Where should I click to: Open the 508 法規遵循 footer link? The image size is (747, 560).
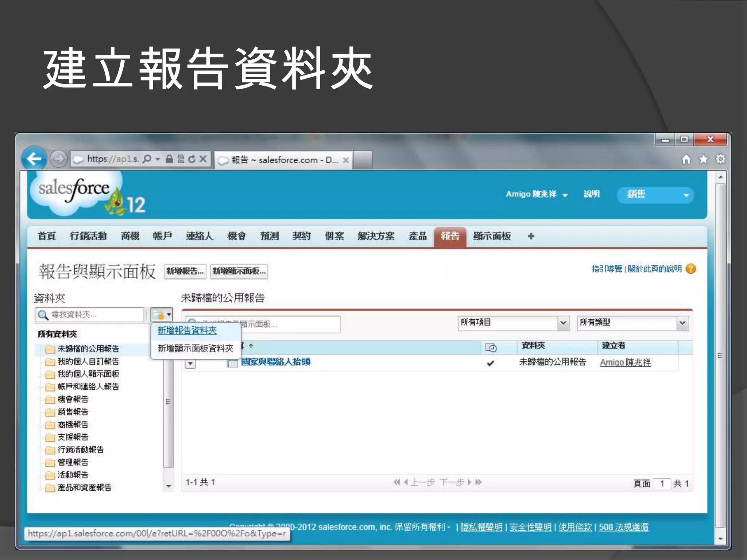click(x=624, y=527)
